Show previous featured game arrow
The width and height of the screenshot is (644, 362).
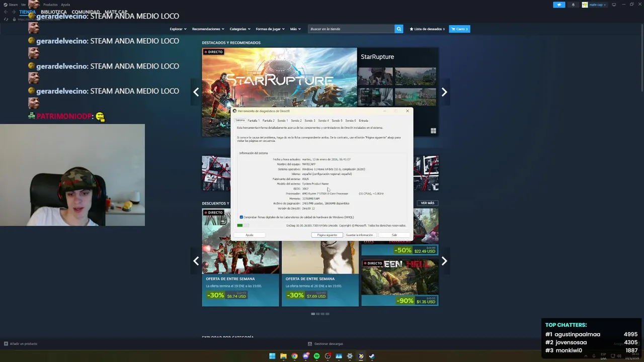click(x=196, y=92)
